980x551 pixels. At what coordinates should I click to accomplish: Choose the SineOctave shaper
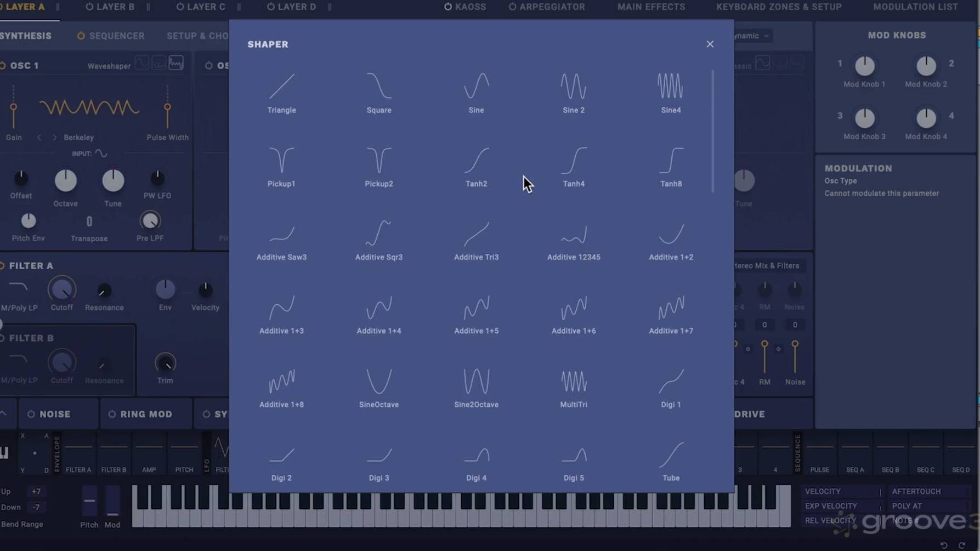coord(379,388)
